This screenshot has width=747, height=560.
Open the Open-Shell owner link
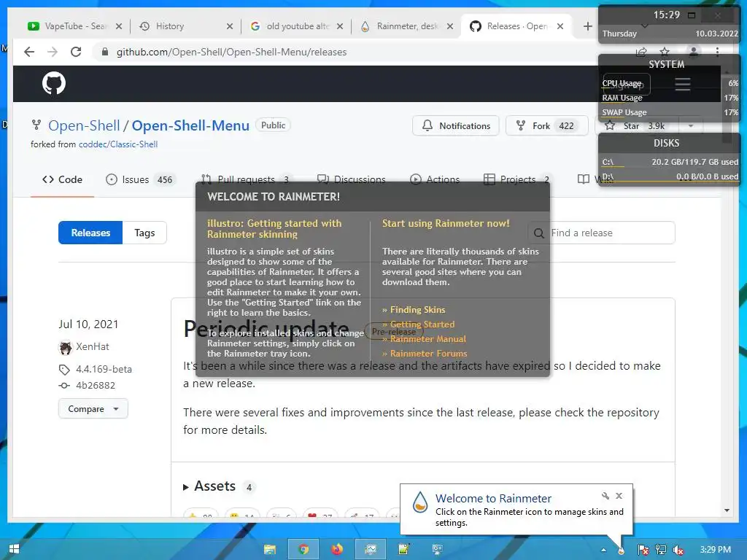pos(85,125)
